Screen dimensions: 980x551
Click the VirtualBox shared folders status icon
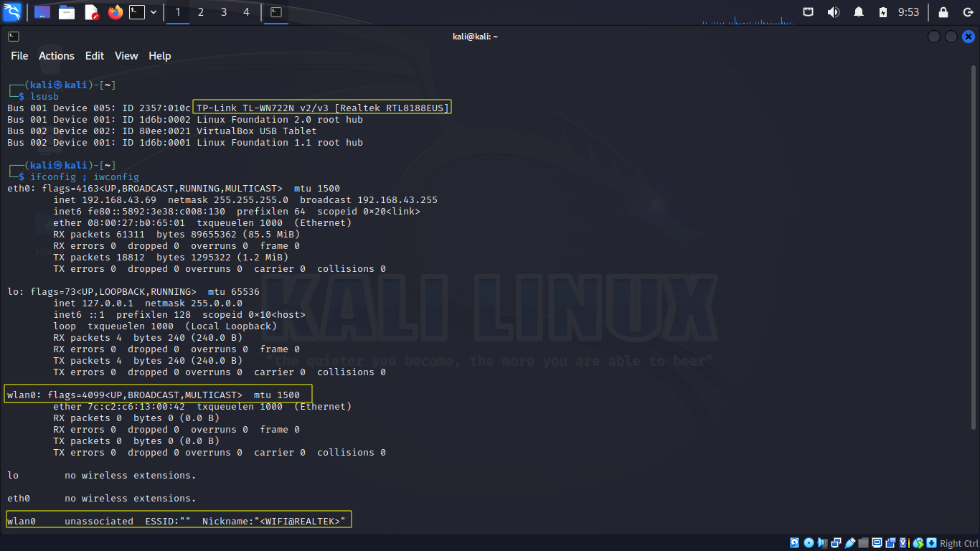[x=864, y=543]
